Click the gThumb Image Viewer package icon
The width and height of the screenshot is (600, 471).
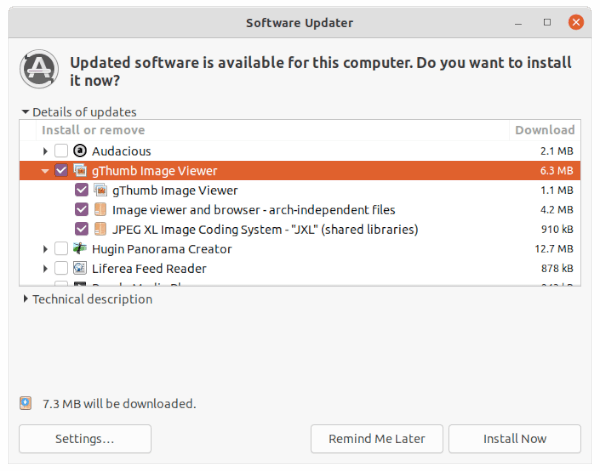point(100,190)
